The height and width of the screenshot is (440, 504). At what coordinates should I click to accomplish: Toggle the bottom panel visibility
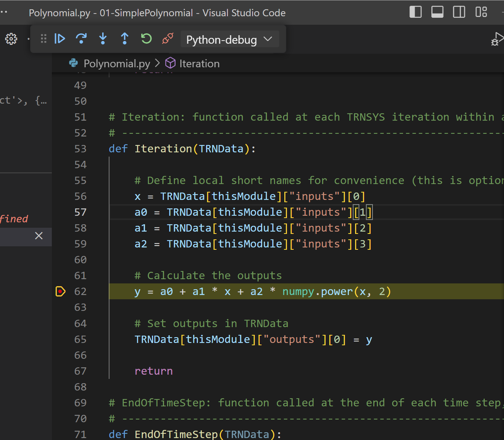point(437,12)
